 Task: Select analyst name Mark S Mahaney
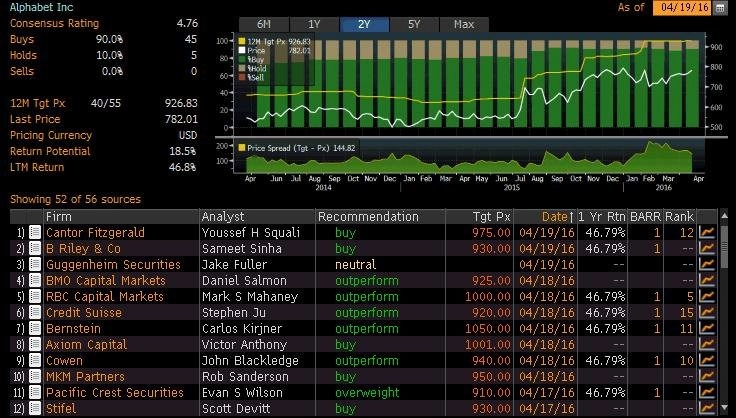(250, 296)
